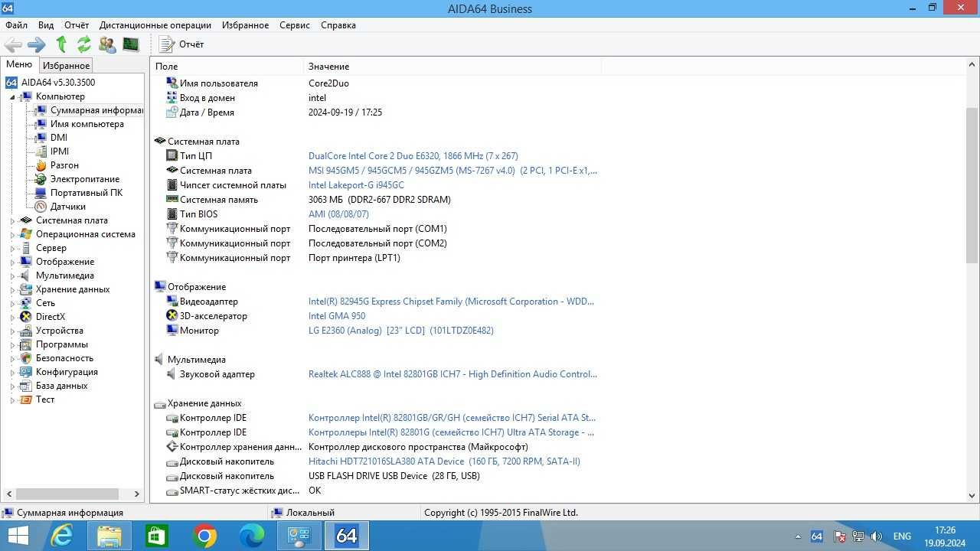The width and height of the screenshot is (980, 551).
Task: Click the Датчики gauge icon
Action: [41, 207]
